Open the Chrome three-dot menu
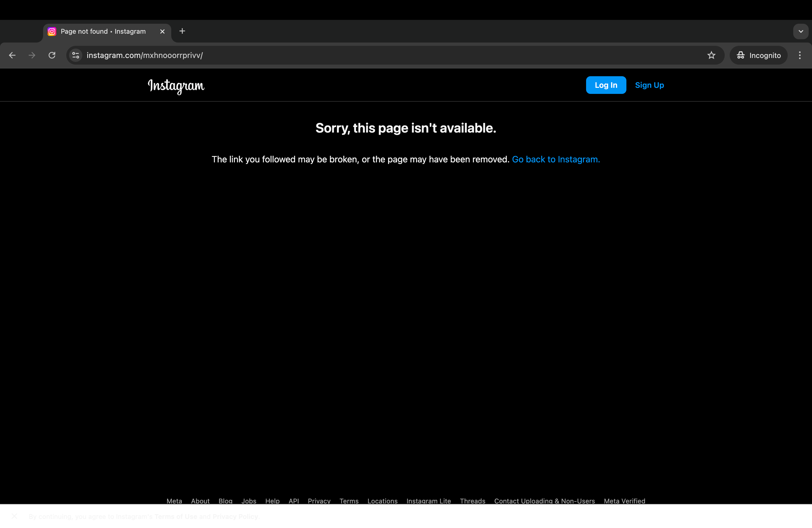 pos(800,55)
